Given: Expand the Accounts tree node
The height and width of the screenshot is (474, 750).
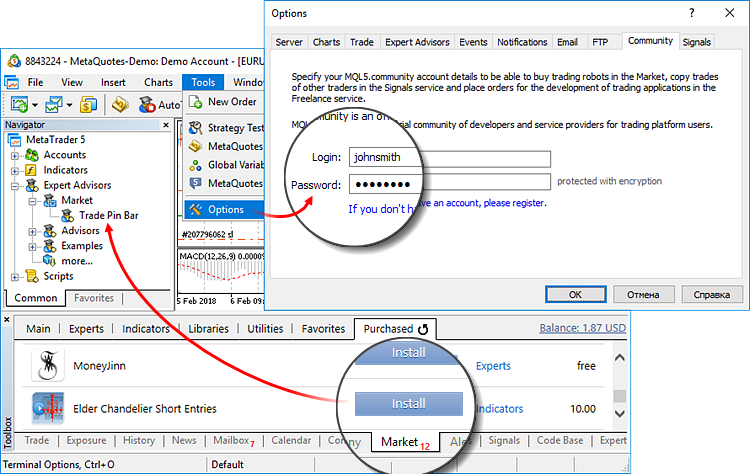Looking at the screenshot, I should (x=15, y=155).
